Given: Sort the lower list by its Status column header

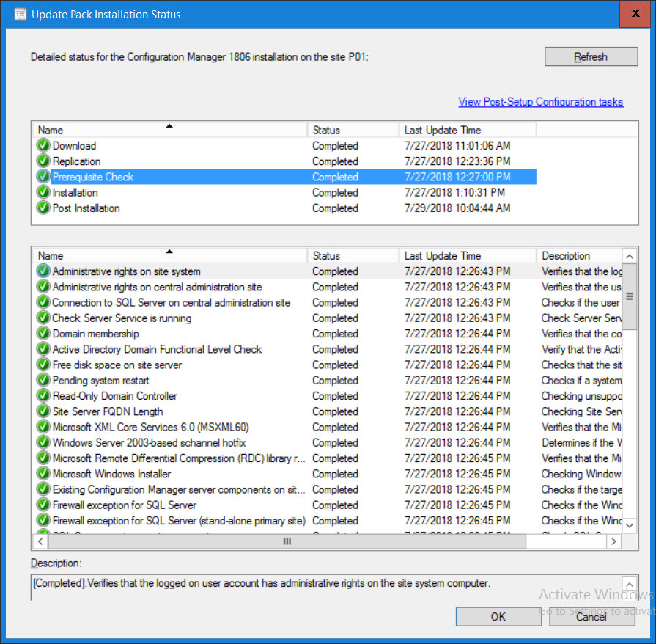Looking at the screenshot, I should tap(353, 255).
